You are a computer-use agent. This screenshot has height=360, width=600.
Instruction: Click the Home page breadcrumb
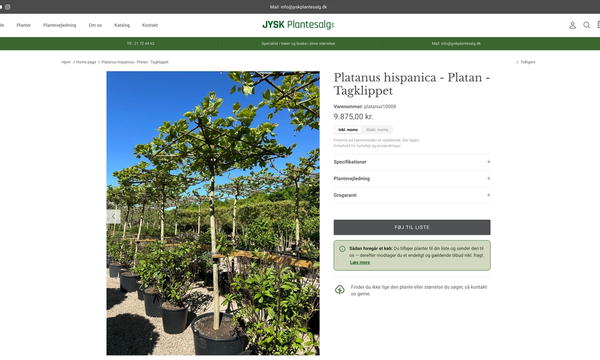click(86, 62)
